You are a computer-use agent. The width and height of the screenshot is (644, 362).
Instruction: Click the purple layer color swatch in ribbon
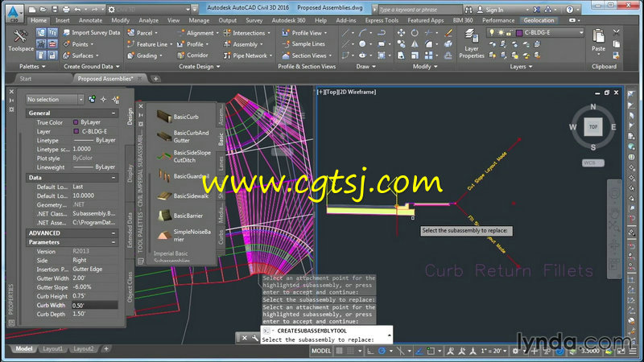(519, 33)
